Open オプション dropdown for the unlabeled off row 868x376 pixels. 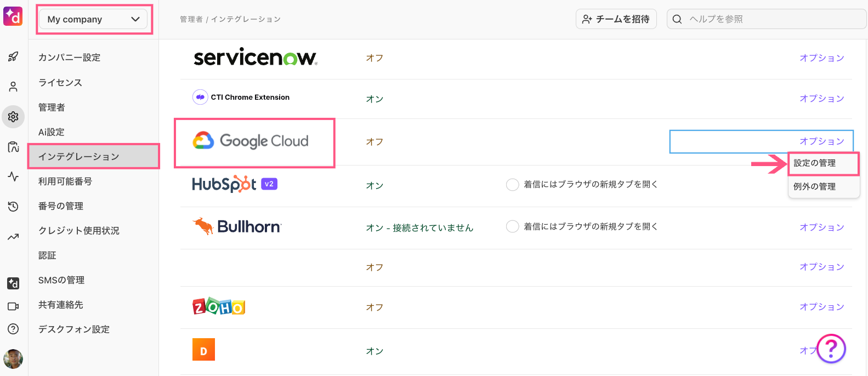[821, 267]
